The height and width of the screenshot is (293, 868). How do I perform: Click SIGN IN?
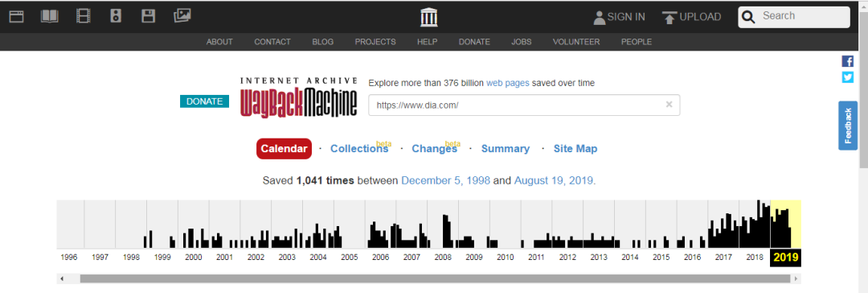click(619, 17)
